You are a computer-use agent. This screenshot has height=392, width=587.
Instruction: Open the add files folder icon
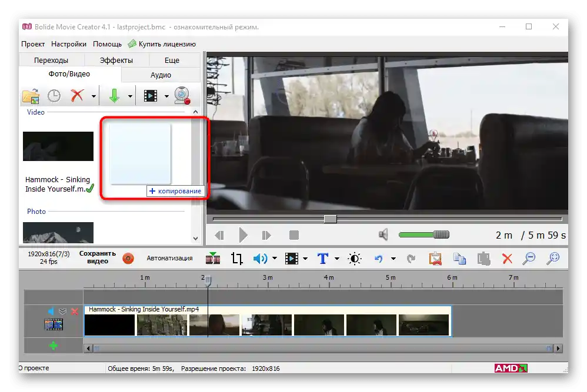click(x=31, y=96)
